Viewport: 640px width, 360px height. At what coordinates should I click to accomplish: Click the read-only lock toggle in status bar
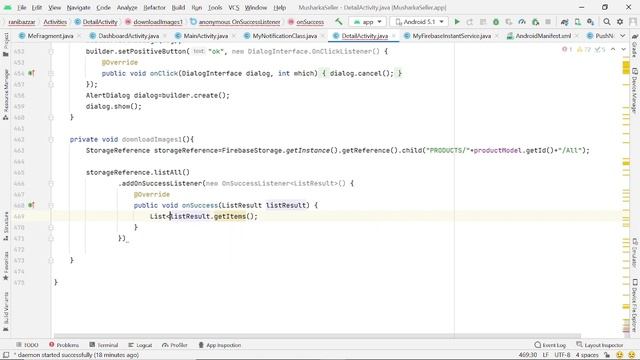607,355
